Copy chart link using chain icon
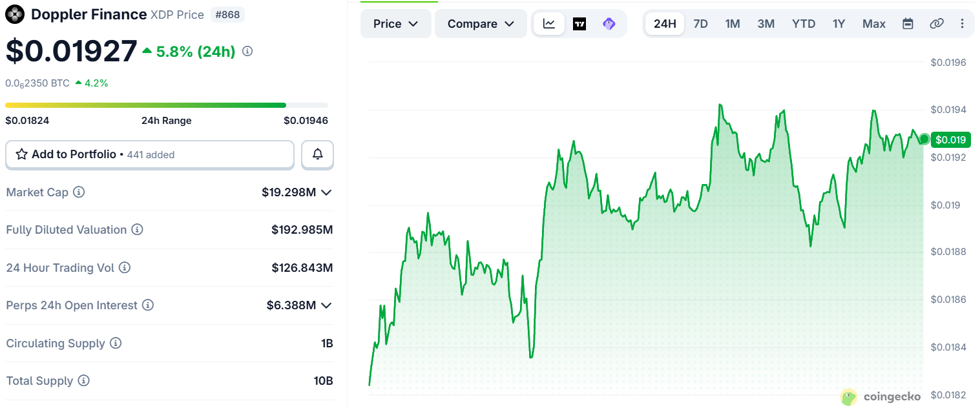980x408 pixels. coord(936,24)
